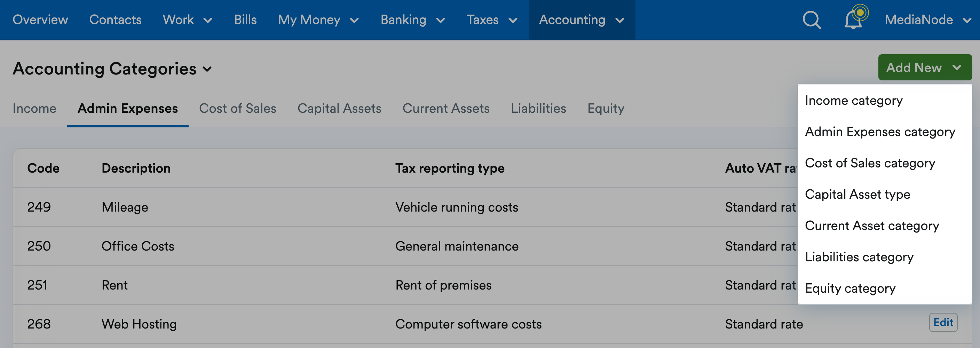Switch to the Liabilities tab
Screen dimensions: 980x348
[x=539, y=108]
